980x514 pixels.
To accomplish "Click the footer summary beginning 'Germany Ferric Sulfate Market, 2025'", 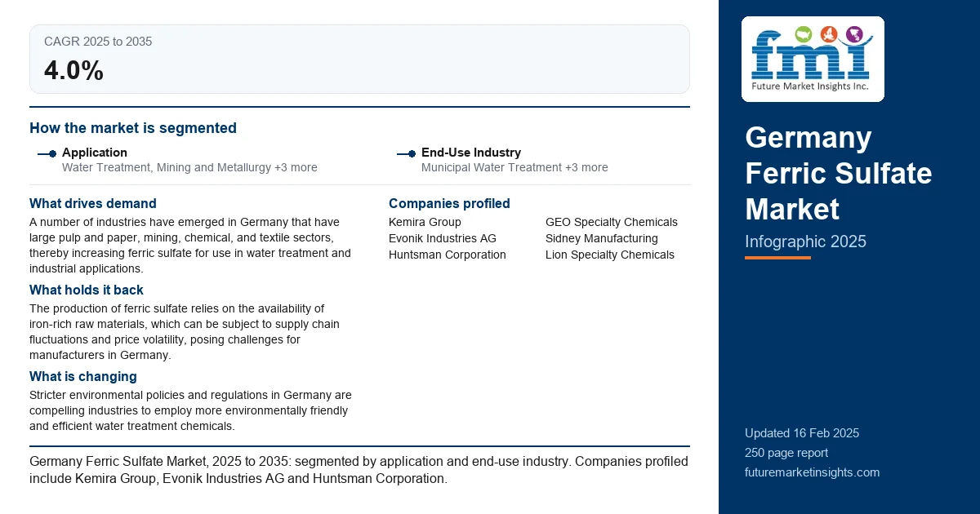I will click(x=359, y=470).
